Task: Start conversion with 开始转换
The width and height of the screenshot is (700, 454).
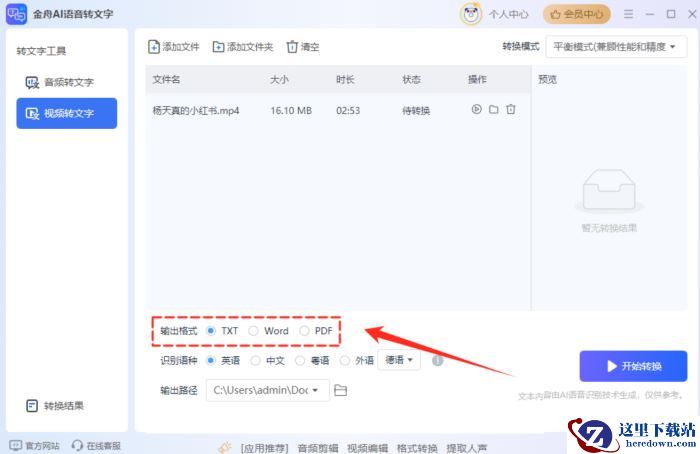Action: (x=633, y=366)
